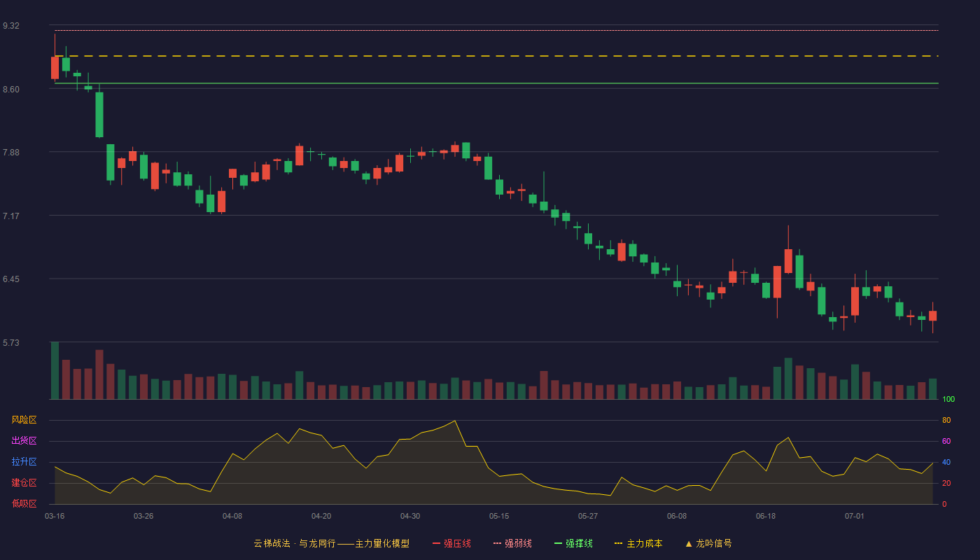Viewport: 980px width, 560px height.
Task: Click the 5.73 price axis label
Action: pyautogui.click(x=11, y=343)
